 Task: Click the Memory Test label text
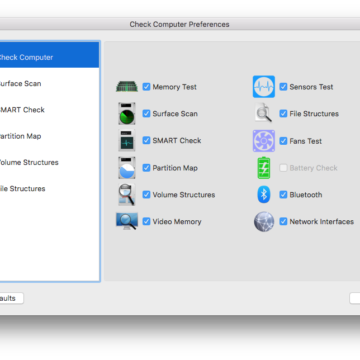click(x=174, y=87)
